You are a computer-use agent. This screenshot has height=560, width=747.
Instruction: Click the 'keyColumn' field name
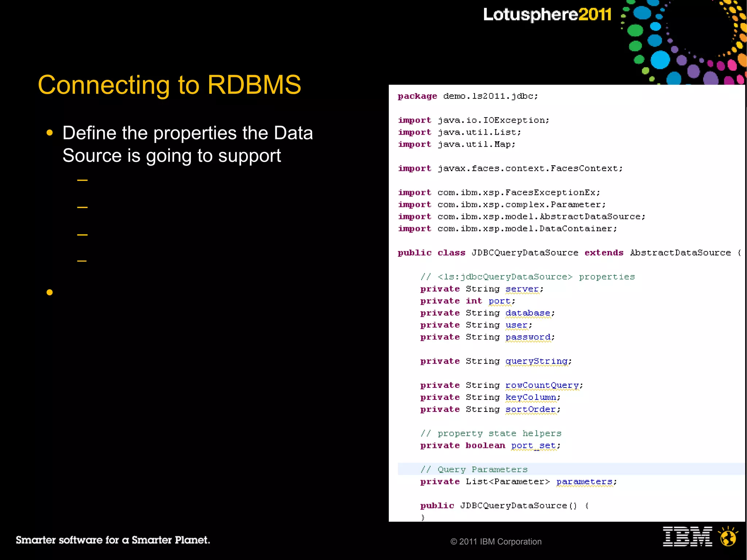pyautogui.click(x=531, y=397)
